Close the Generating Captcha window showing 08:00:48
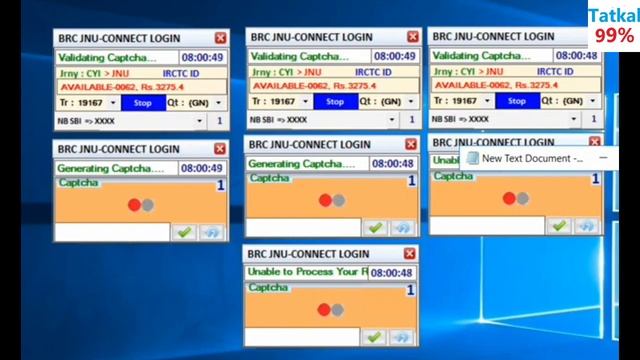 pos(411,144)
